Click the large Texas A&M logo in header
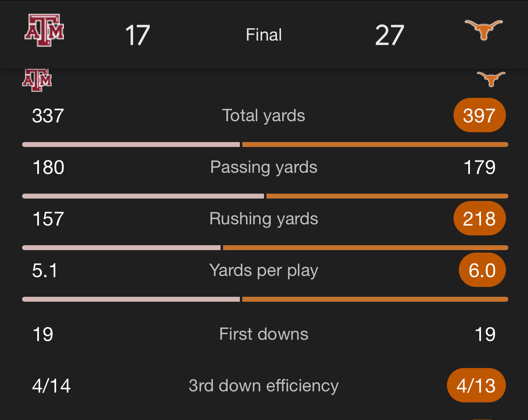This screenshot has width=528, height=420. [x=44, y=30]
